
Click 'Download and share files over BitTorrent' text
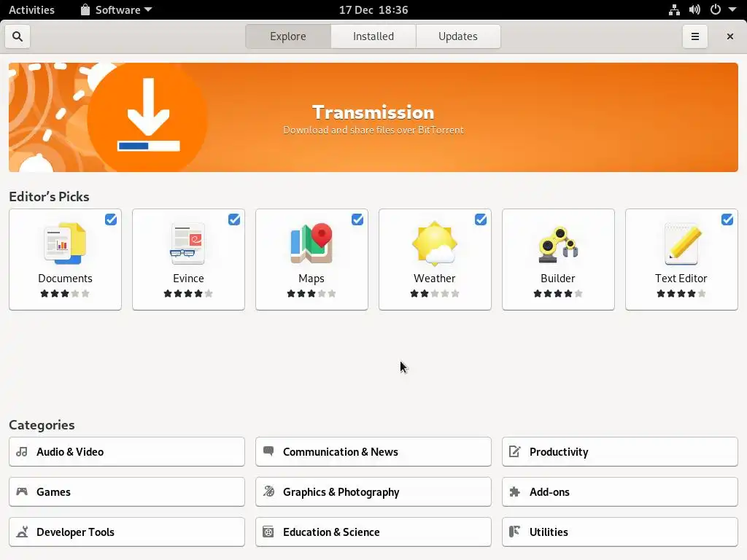pos(373,130)
